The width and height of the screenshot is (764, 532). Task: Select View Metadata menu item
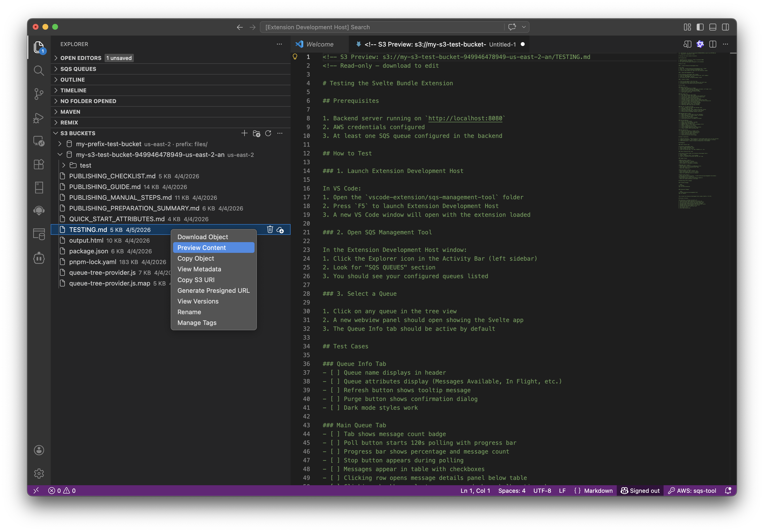pyautogui.click(x=214, y=269)
